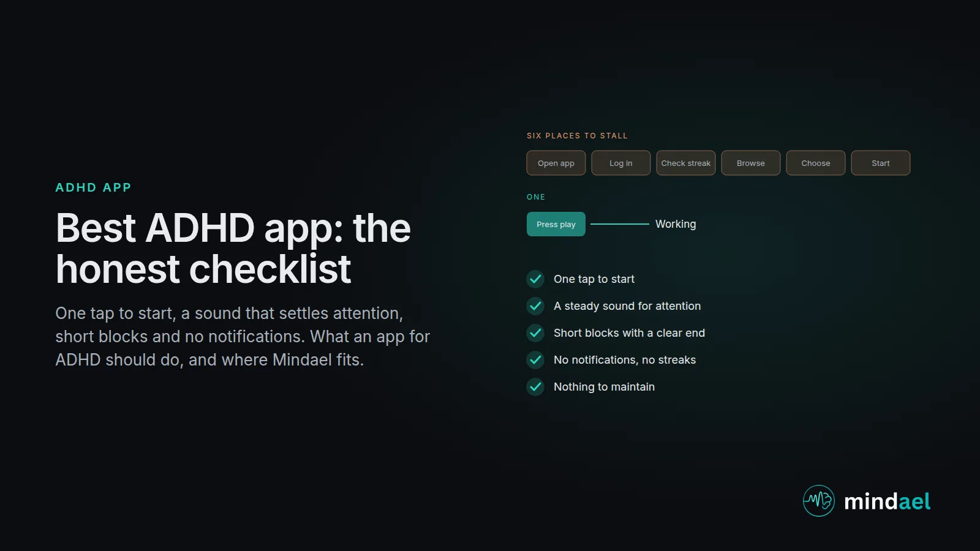Click the Browse step button

pyautogui.click(x=751, y=163)
